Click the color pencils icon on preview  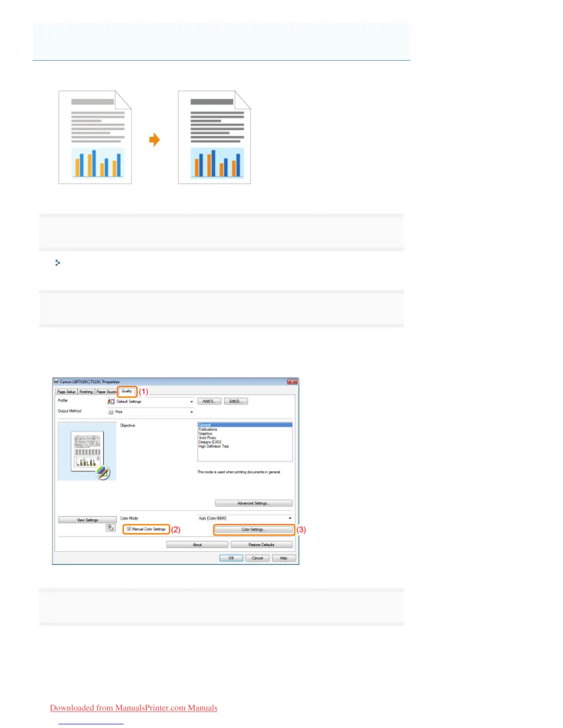103,472
